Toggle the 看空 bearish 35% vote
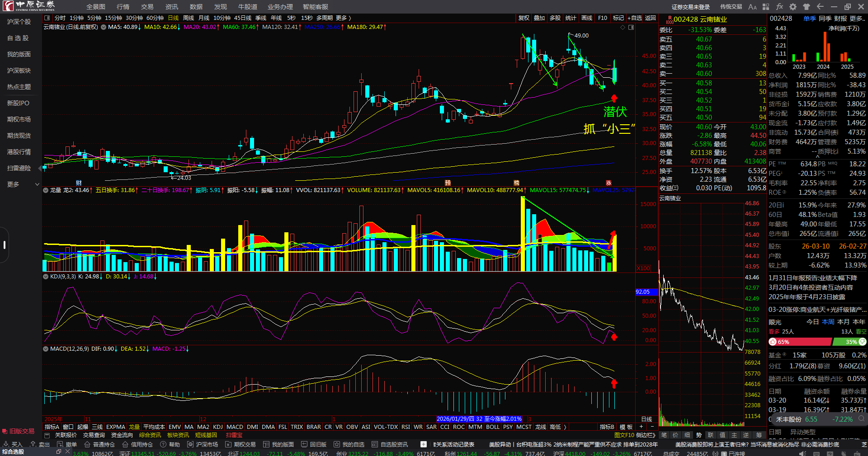 pos(849,342)
